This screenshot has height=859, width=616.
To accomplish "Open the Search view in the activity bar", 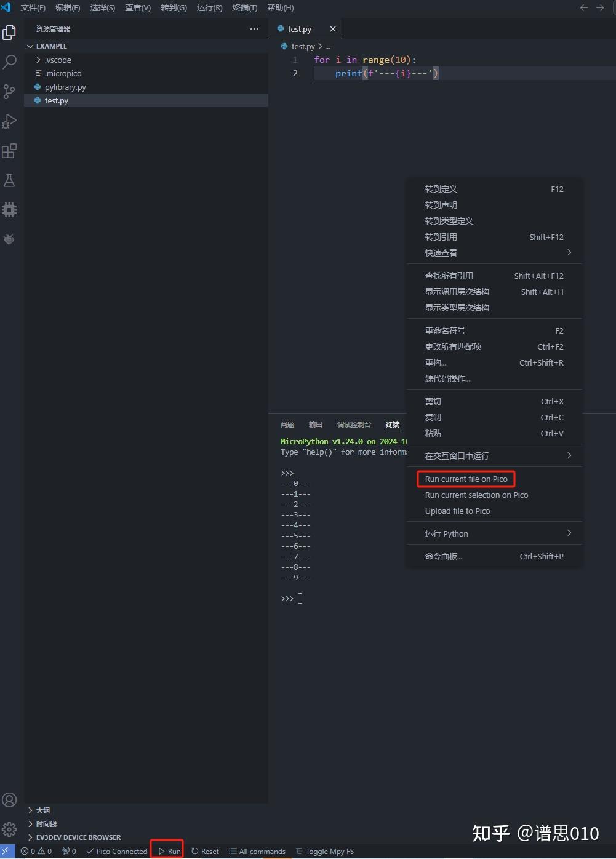I will [9, 62].
